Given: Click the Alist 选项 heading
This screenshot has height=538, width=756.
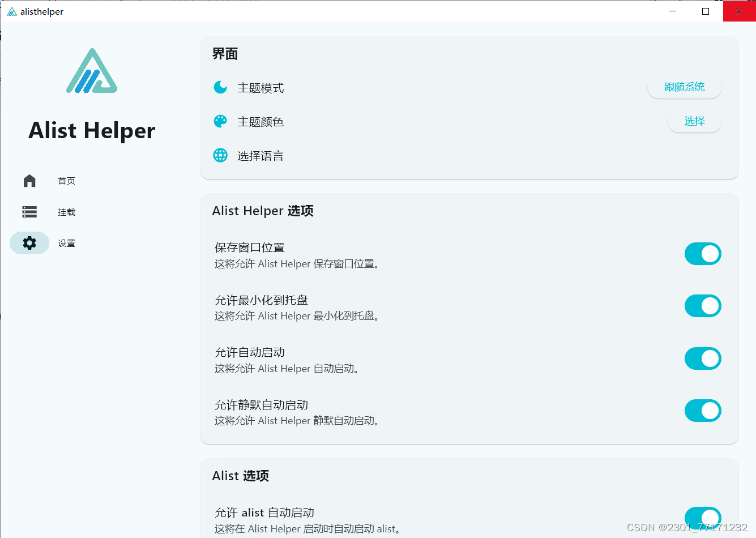Looking at the screenshot, I should pos(241,476).
